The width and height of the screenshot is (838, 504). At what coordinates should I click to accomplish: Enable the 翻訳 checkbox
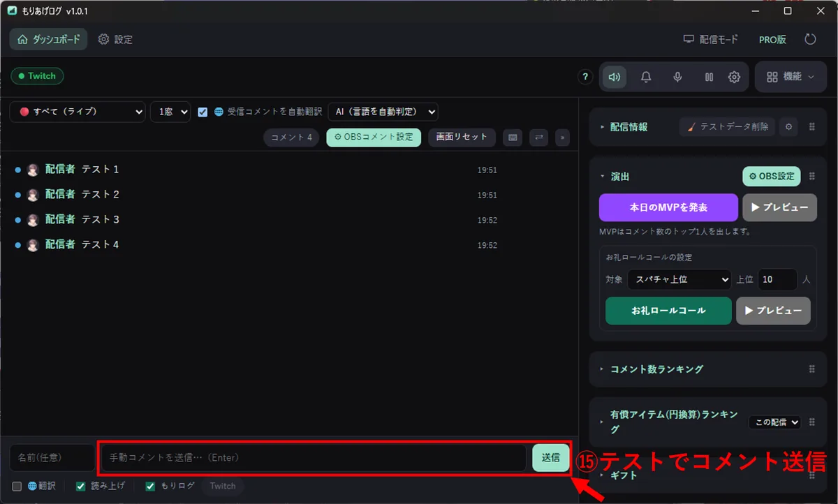(x=17, y=486)
